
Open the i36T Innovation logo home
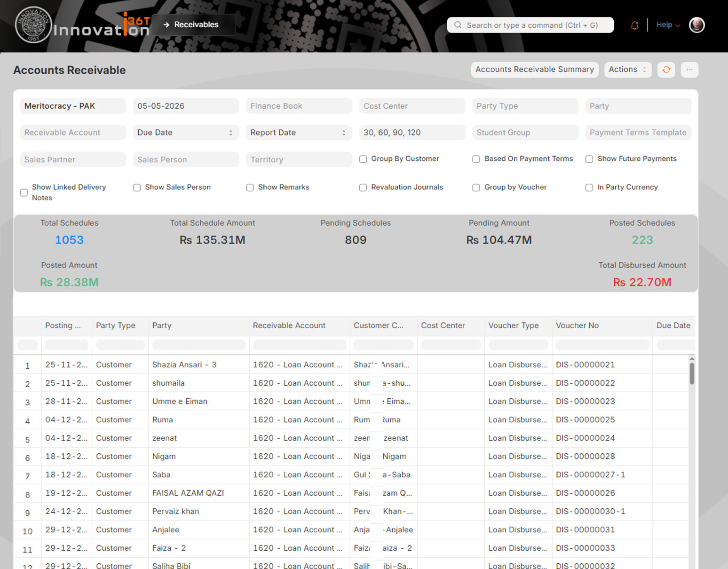pyautogui.click(x=83, y=25)
